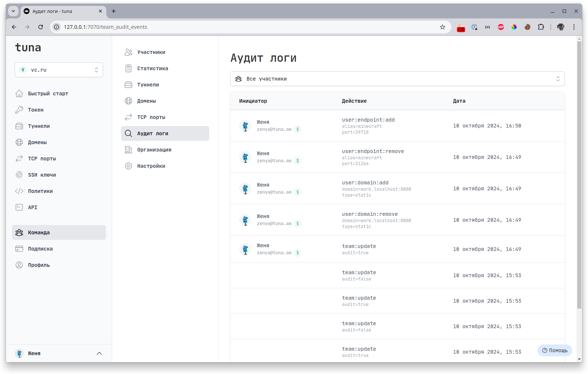
Task: Click the API terminal icon
Action: [x=19, y=207]
